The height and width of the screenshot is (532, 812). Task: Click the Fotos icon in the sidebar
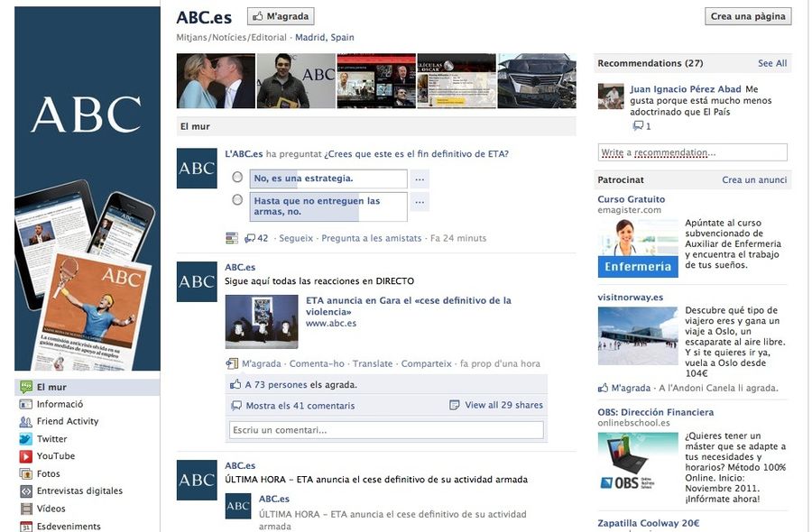coord(26,473)
